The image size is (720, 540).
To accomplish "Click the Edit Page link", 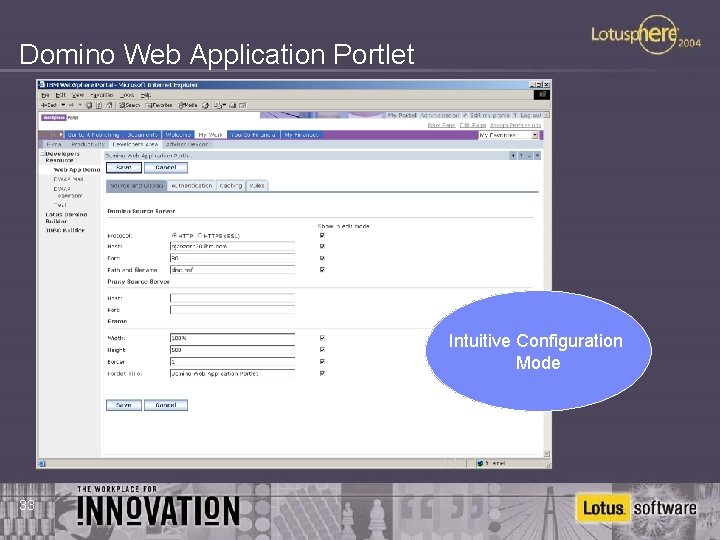I will pyautogui.click(x=472, y=125).
